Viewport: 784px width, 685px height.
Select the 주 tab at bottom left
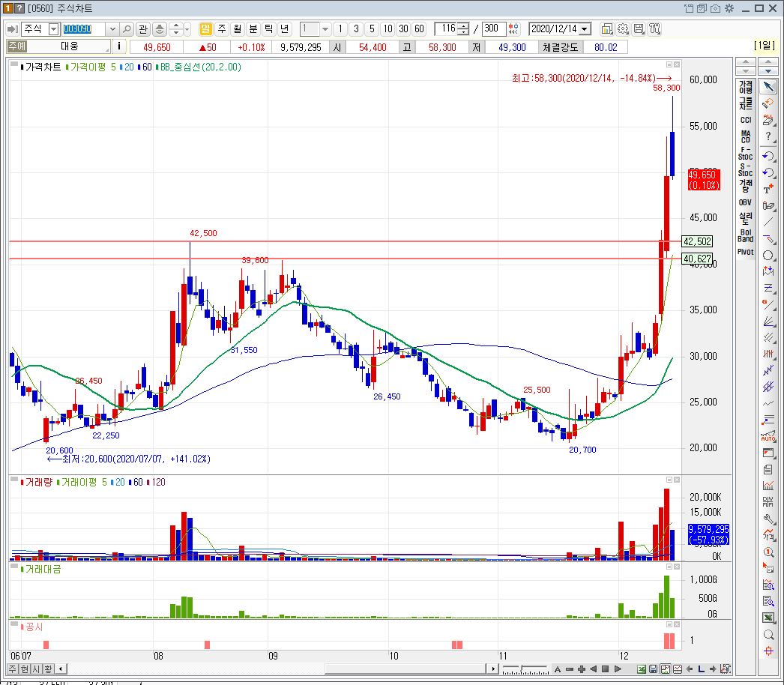[13, 669]
